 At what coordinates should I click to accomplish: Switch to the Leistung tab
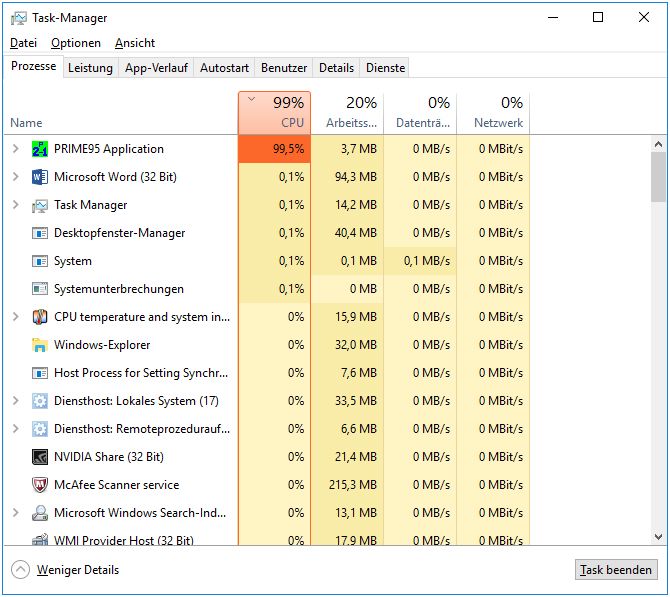click(x=91, y=68)
